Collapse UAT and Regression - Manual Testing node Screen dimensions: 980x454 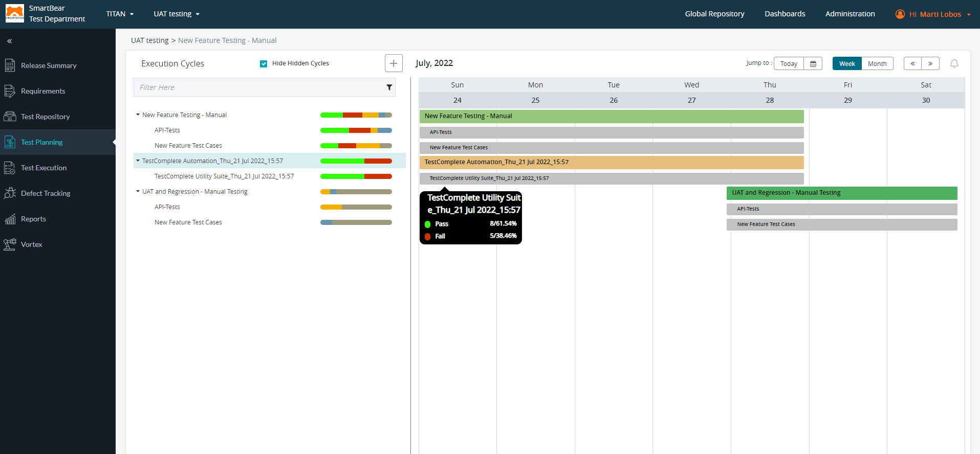click(x=138, y=191)
